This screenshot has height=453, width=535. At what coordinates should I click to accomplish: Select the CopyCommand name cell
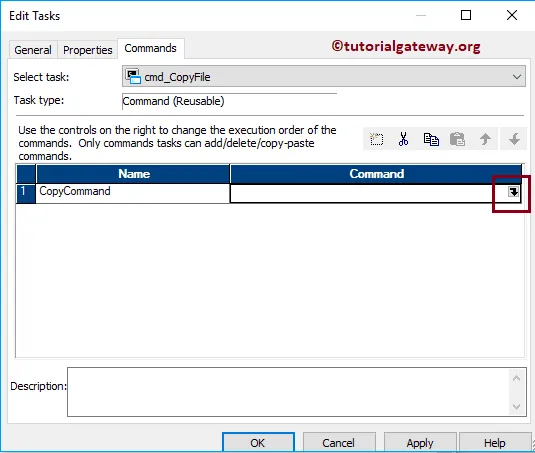133,193
